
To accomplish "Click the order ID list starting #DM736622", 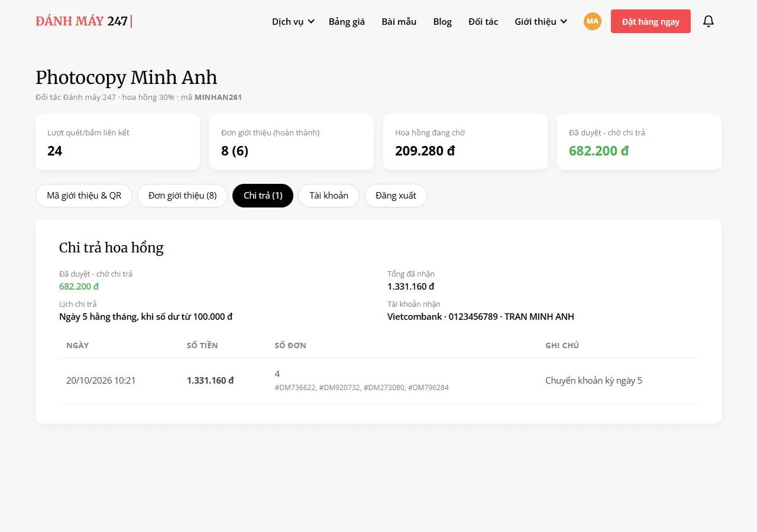I will (362, 388).
